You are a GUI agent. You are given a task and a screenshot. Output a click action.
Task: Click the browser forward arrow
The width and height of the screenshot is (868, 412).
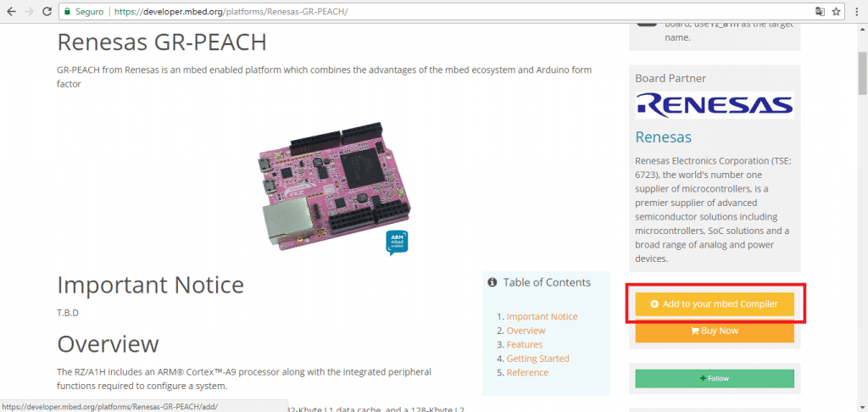click(x=29, y=12)
